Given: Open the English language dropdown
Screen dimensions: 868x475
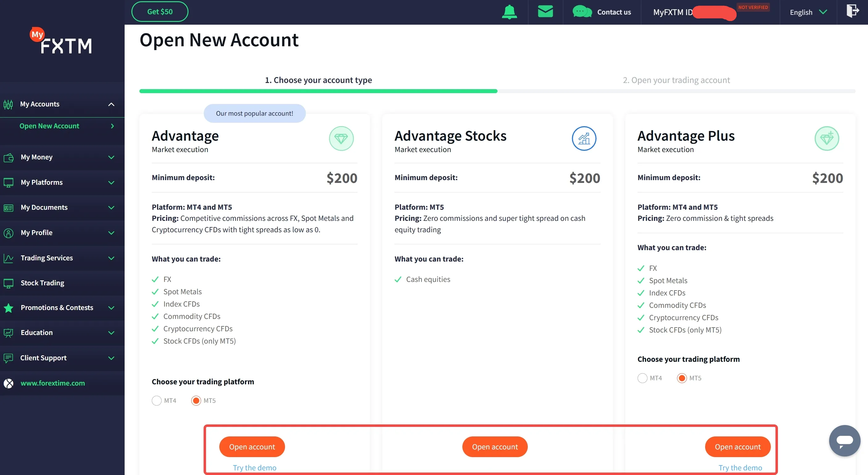Looking at the screenshot, I should pyautogui.click(x=808, y=12).
